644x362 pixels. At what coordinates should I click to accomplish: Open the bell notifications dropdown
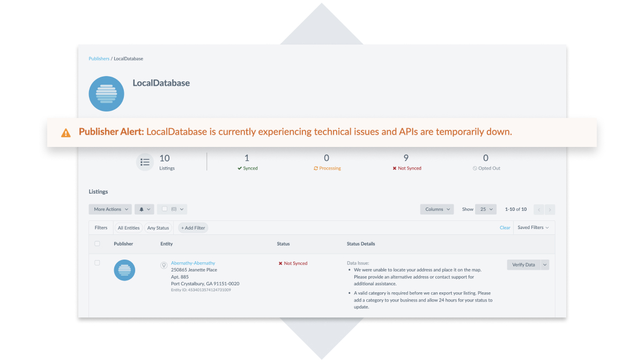point(144,209)
